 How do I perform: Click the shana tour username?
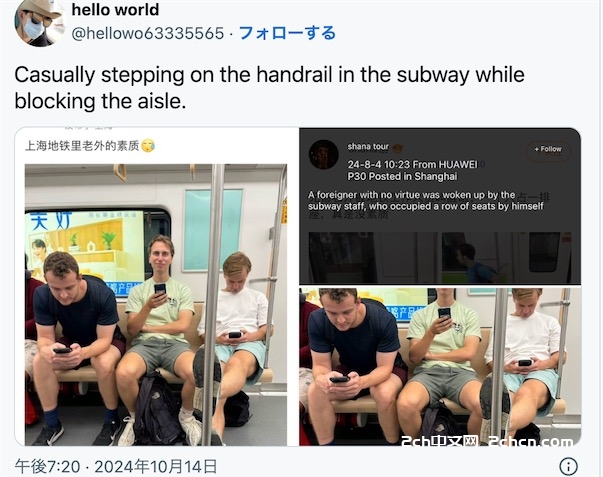point(368,147)
